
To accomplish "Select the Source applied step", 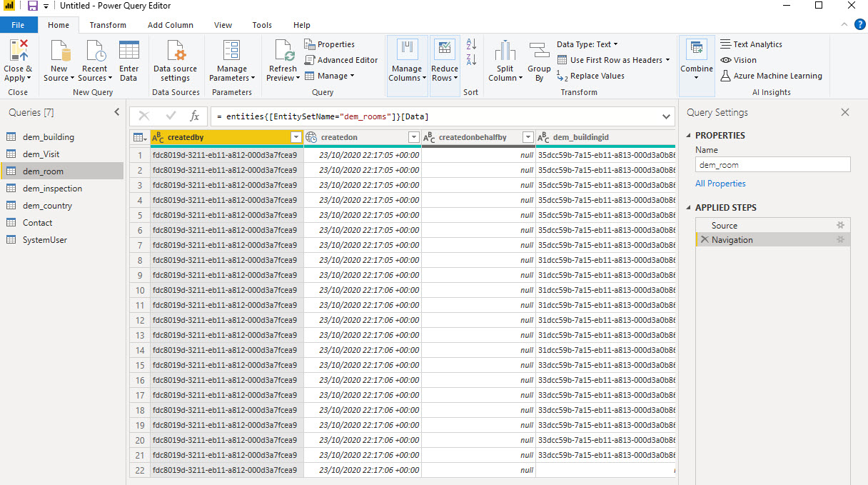I will 773,225.
